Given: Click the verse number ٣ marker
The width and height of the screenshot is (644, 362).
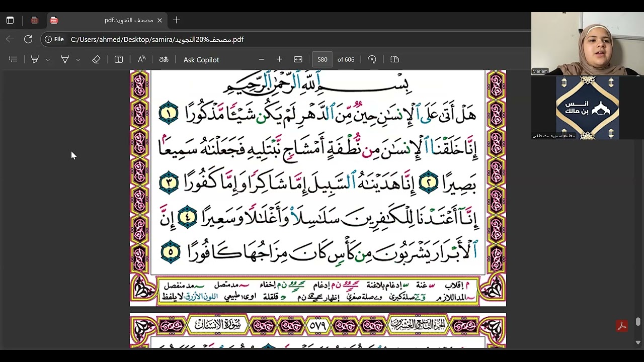Looking at the screenshot, I should coord(169,183).
